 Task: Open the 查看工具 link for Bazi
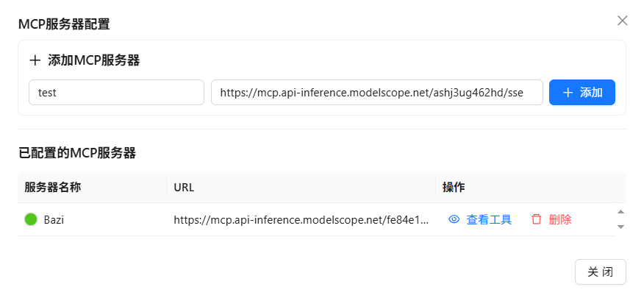point(488,219)
